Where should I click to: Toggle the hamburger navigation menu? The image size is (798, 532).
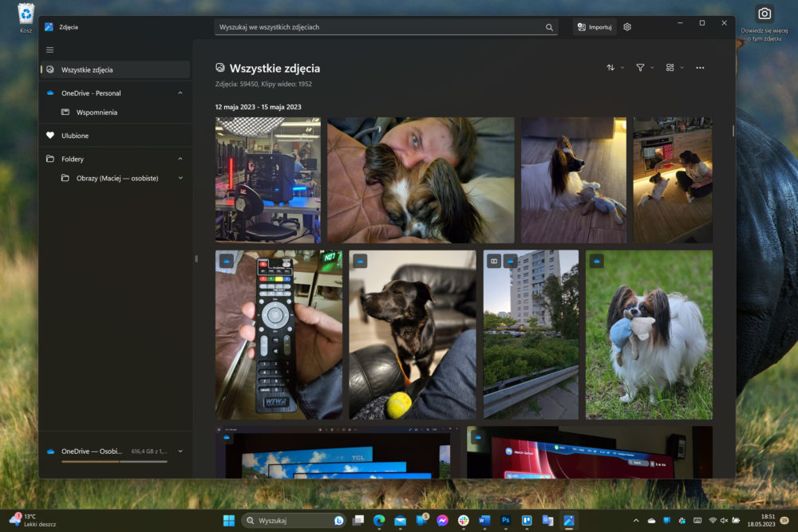coord(49,49)
